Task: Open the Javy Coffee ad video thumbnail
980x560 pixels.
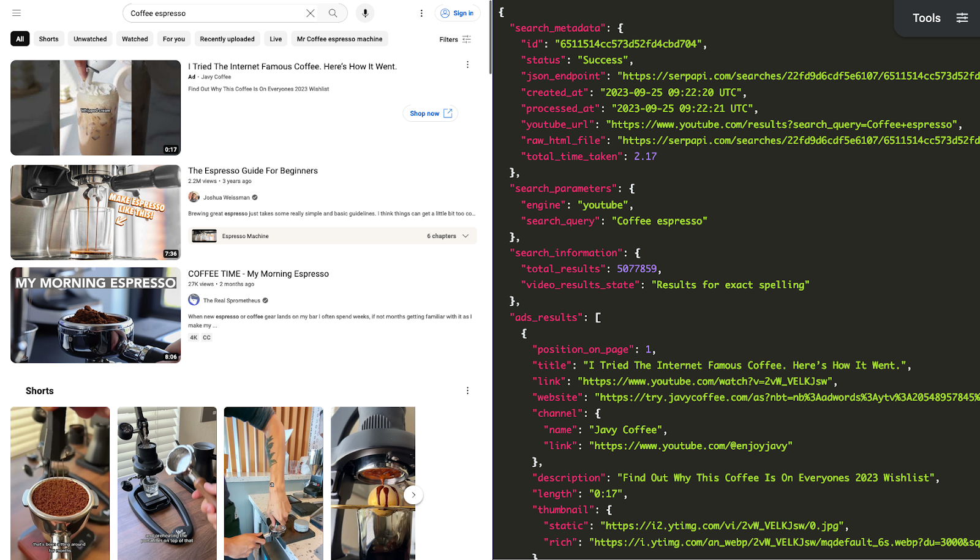Action: point(96,108)
